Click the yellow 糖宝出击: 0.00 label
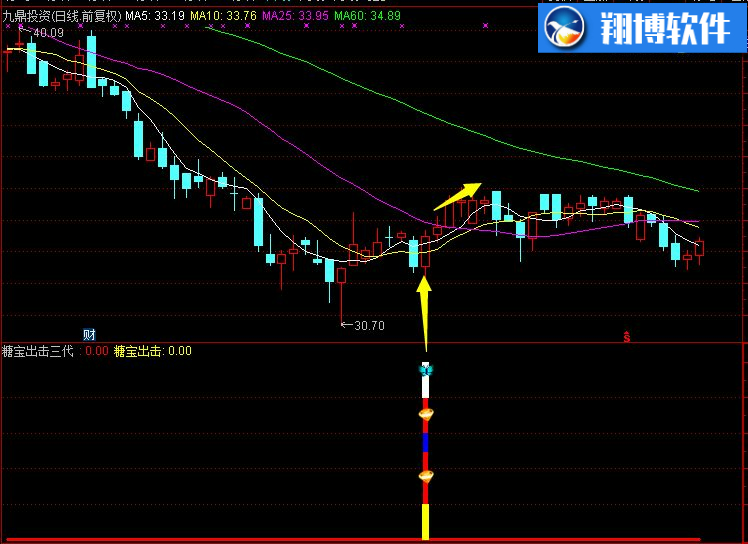This screenshot has height=544, width=748. coord(153,351)
